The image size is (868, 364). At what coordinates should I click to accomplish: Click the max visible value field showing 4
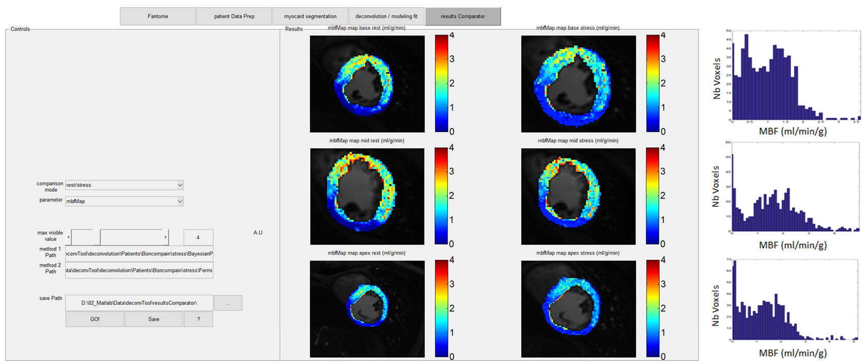[198, 237]
